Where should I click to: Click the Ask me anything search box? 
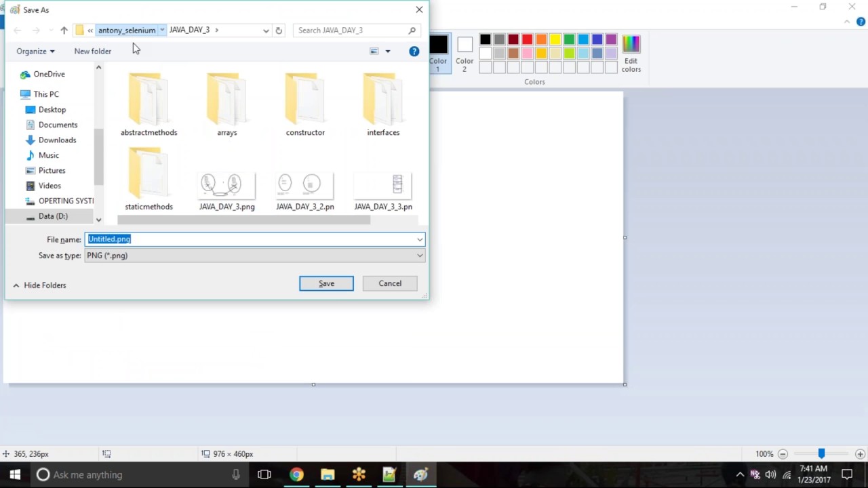click(x=140, y=474)
